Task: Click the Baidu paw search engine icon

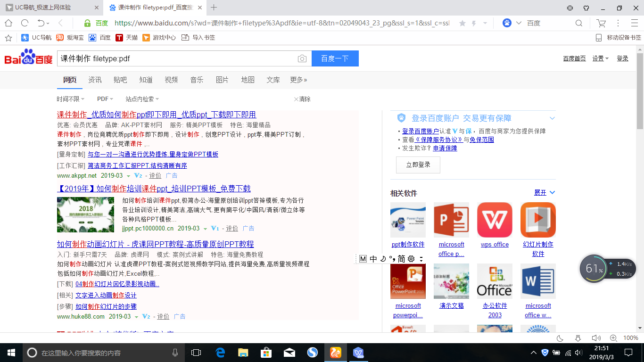Action: tap(507, 23)
